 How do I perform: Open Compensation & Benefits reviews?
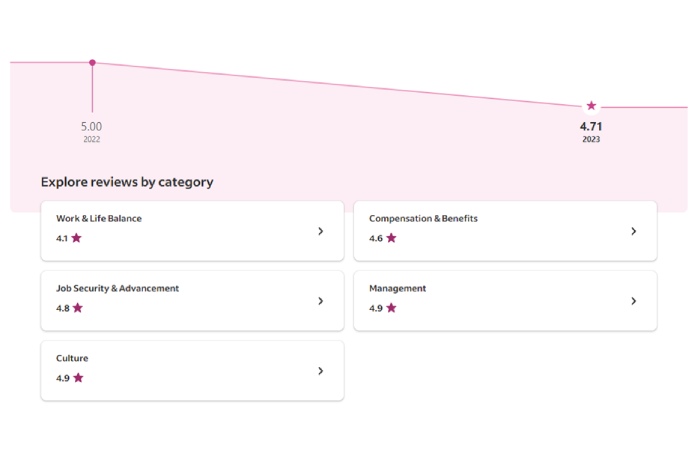[x=423, y=218]
